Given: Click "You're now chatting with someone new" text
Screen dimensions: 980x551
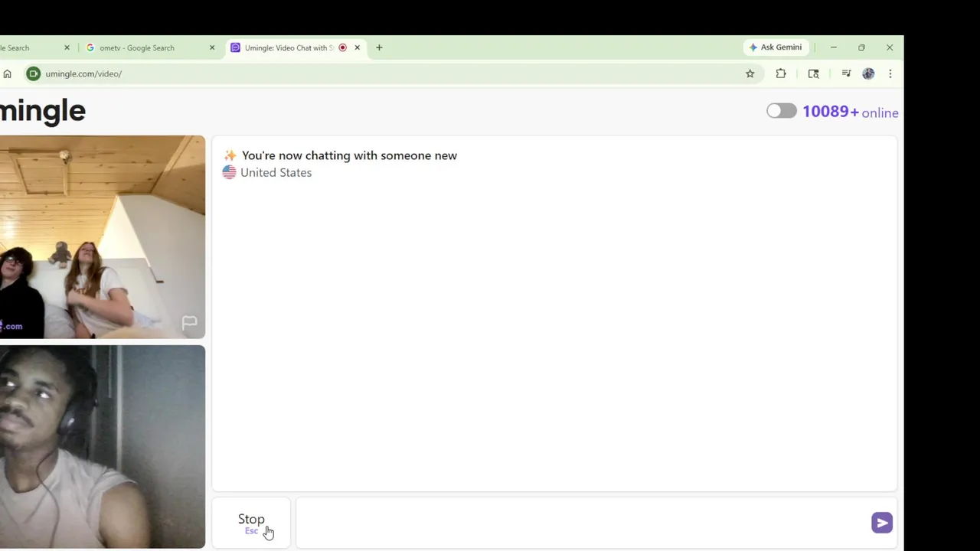Looking at the screenshot, I should point(349,155).
